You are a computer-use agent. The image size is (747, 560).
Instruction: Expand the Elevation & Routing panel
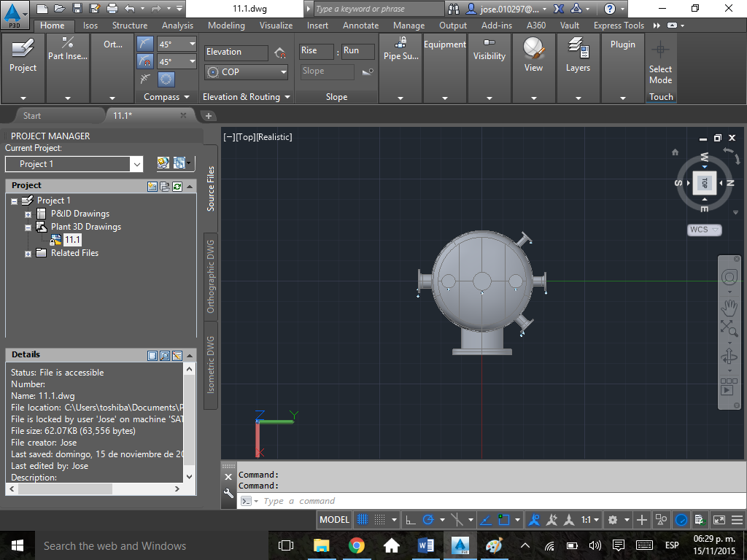pyautogui.click(x=246, y=97)
